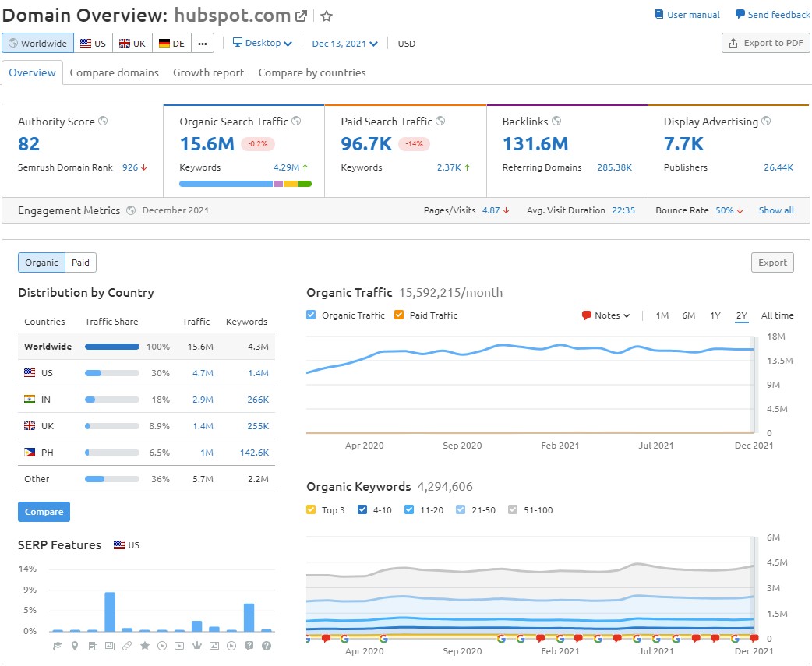Click the newspaper SERP feature icon
This screenshot has height=666, width=812.
[93, 645]
